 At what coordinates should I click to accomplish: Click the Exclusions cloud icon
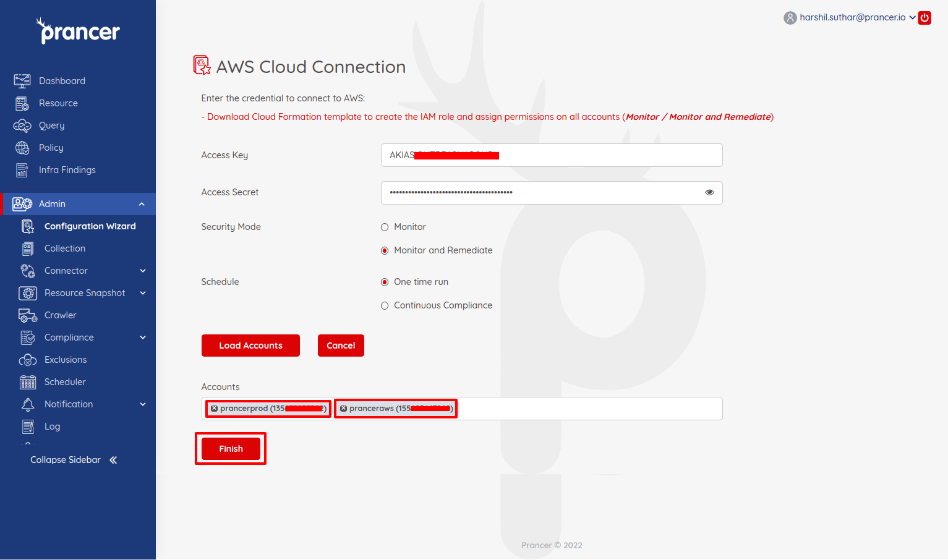(x=28, y=360)
